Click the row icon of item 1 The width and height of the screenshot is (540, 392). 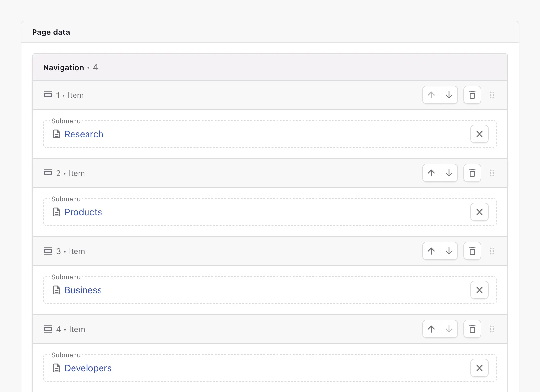[x=48, y=95]
